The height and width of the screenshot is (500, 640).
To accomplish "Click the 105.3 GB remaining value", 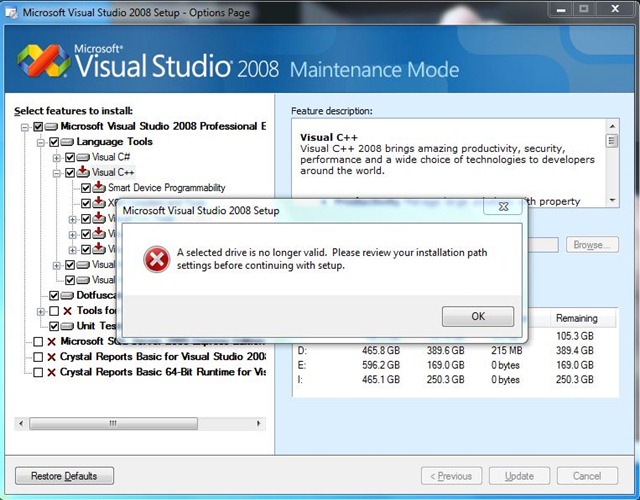I will [575, 336].
